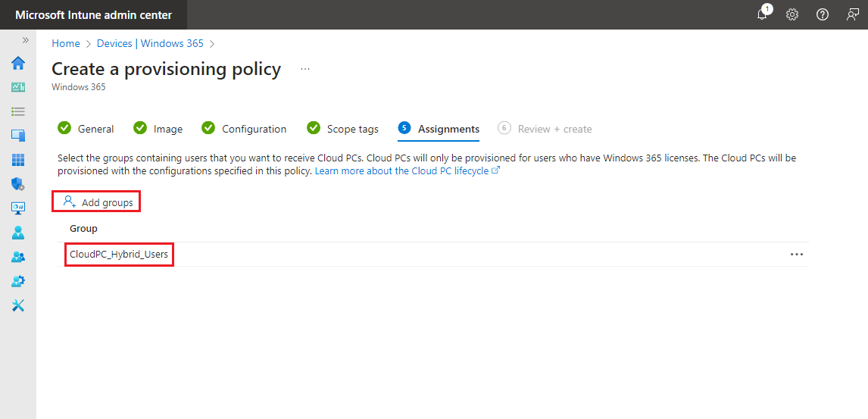
Task: Open the Devices icon in sidebar
Action: (x=18, y=136)
